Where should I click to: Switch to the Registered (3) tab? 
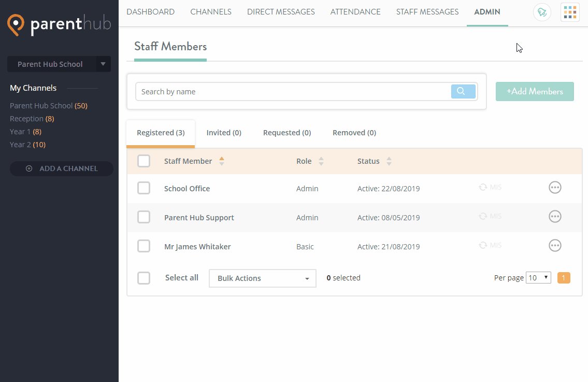tap(161, 133)
